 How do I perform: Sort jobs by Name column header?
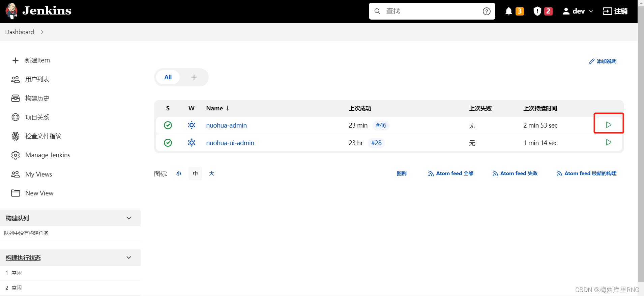pyautogui.click(x=217, y=108)
